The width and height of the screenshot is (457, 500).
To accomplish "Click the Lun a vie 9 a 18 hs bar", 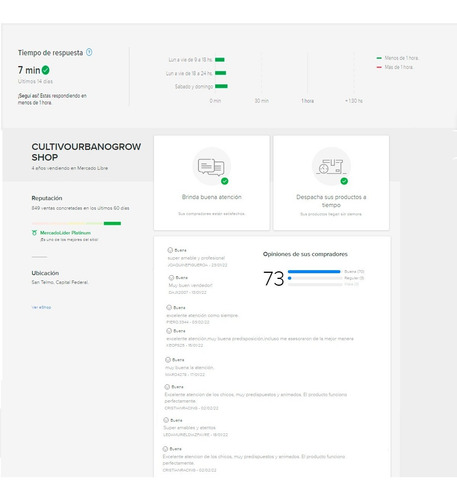I will [x=220, y=60].
